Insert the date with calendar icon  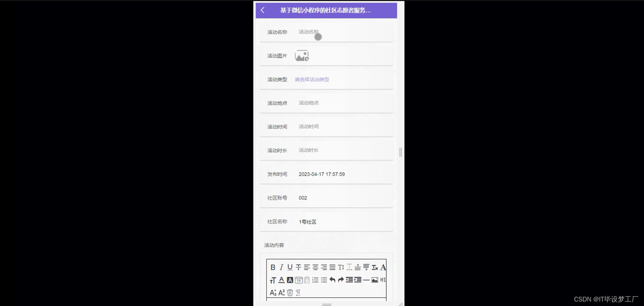299,280
